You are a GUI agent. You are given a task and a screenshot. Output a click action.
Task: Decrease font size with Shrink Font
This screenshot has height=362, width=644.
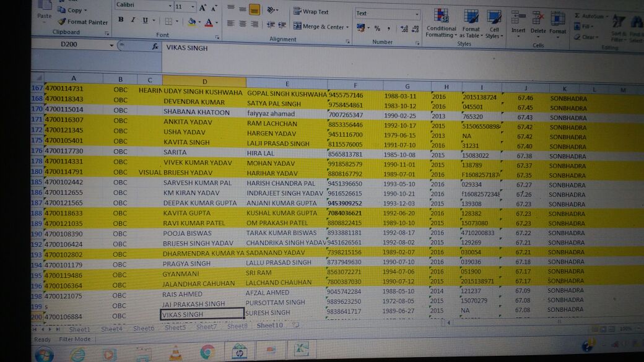(214, 8)
